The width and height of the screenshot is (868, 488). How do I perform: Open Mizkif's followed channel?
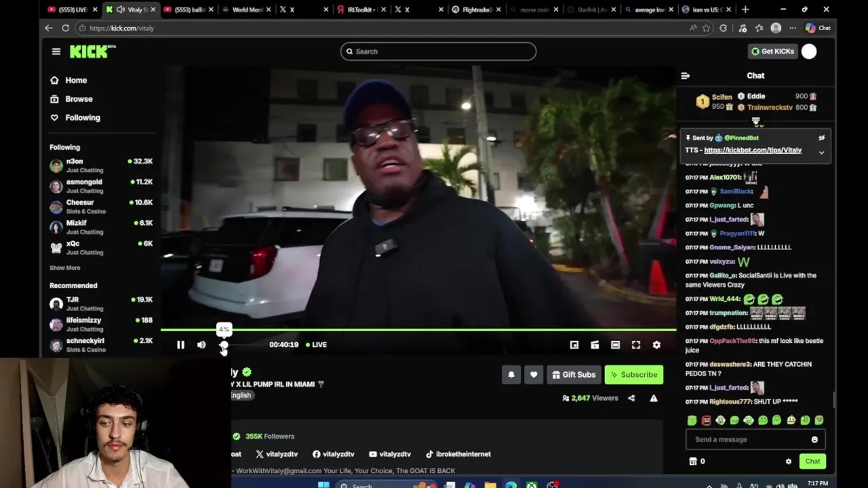coord(101,227)
